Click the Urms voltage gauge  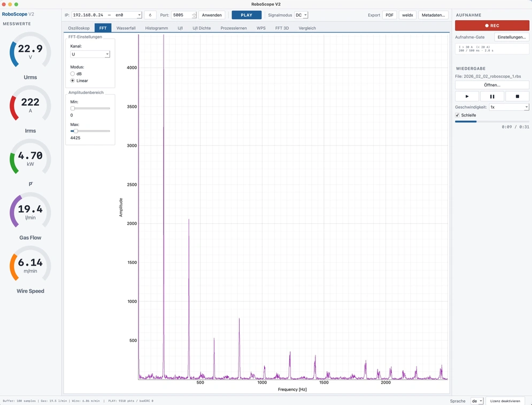click(x=30, y=51)
